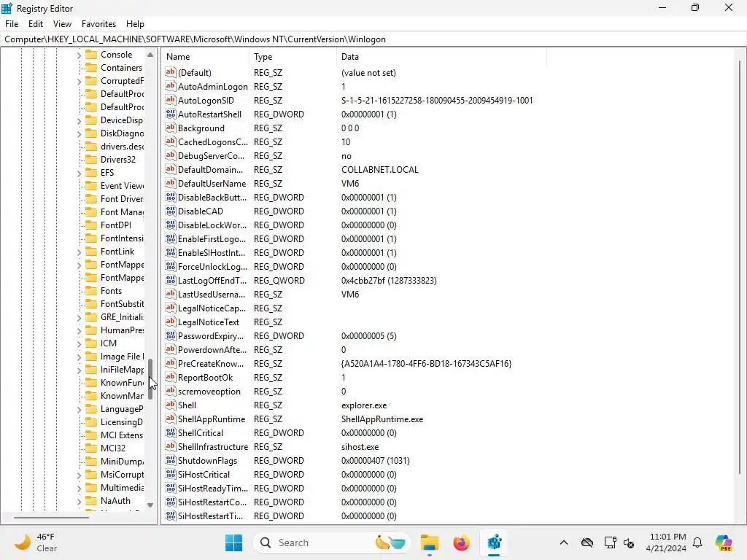Image resolution: width=747 pixels, height=560 pixels.
Task: Open the Edit menu
Action: [x=35, y=24]
